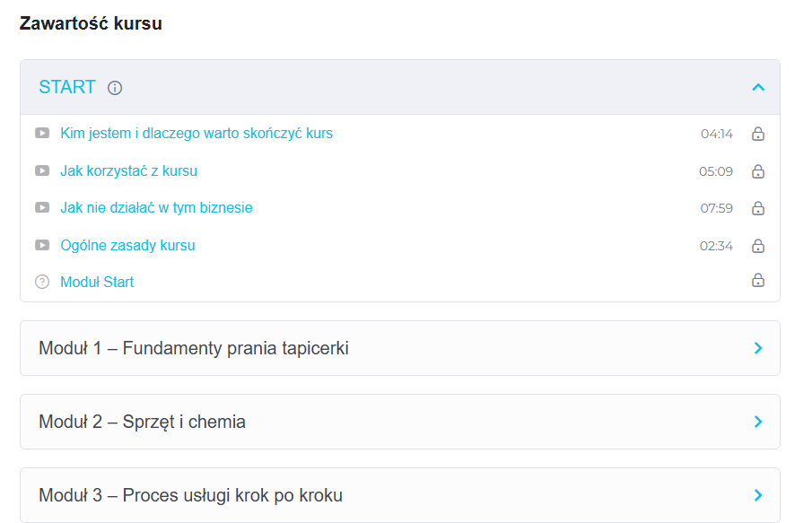Image resolution: width=812 pixels, height=523 pixels.
Task: Open lesson Kim jestem i dlaczego warto skończyć kurs
Action: pyautogui.click(x=196, y=133)
